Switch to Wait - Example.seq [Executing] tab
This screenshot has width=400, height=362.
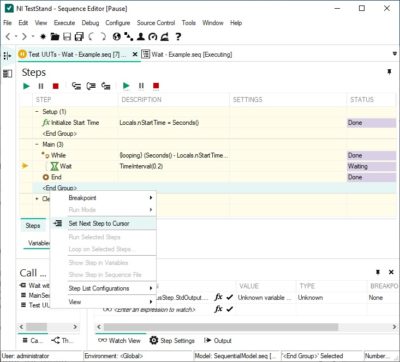click(187, 54)
